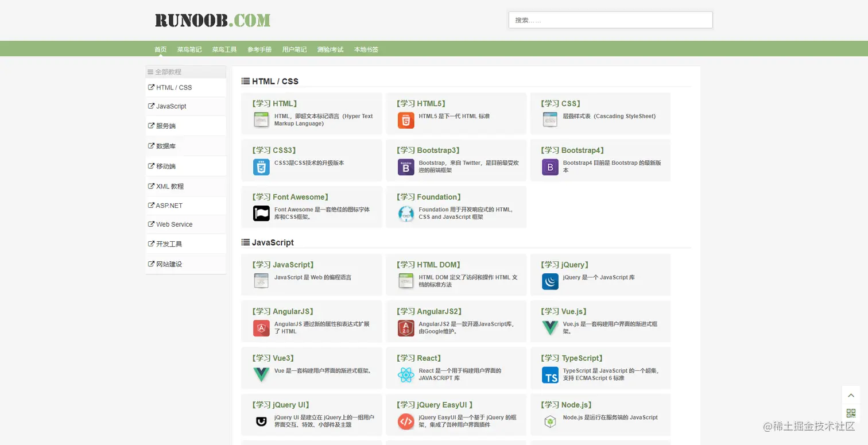Open the 【学习 jQuery】 title link
This screenshot has width=868, height=445.
(x=565, y=265)
